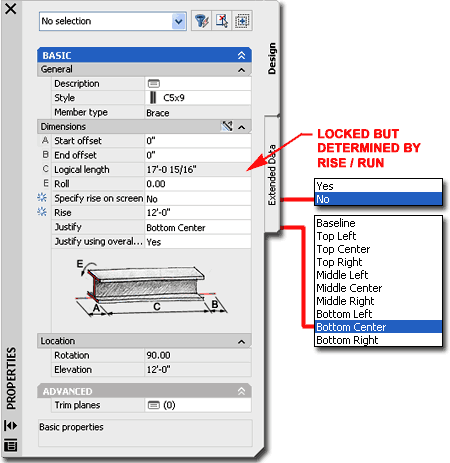Click Dimensions illustration toggle icon
Viewport: 450px width, 463px height.
pos(227,126)
